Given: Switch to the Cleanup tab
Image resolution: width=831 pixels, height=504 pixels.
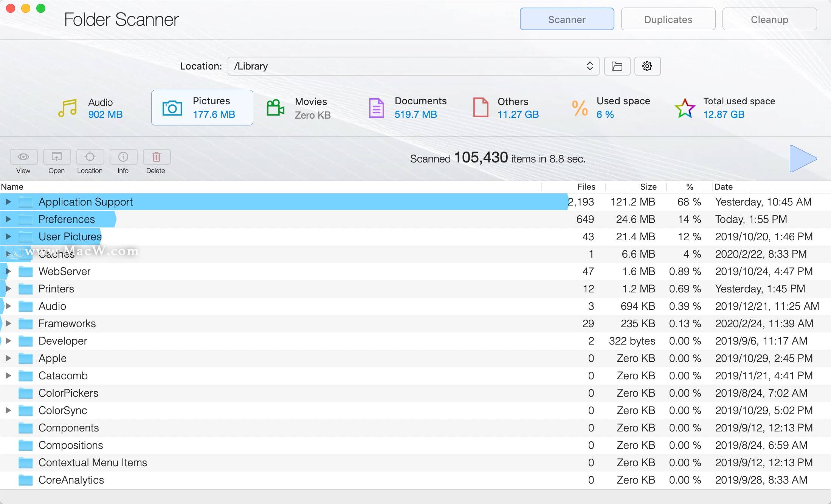Looking at the screenshot, I should click(x=769, y=19).
